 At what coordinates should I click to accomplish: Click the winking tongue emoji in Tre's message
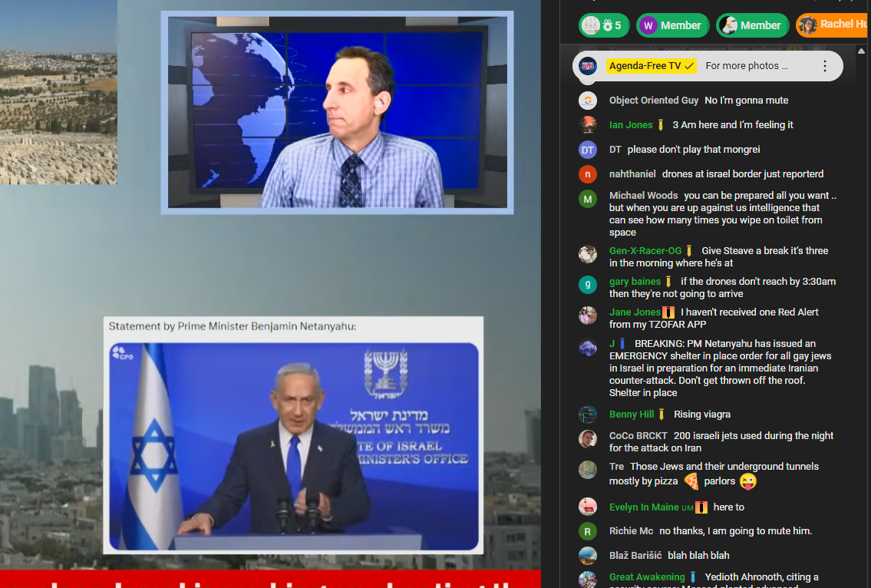point(748,481)
